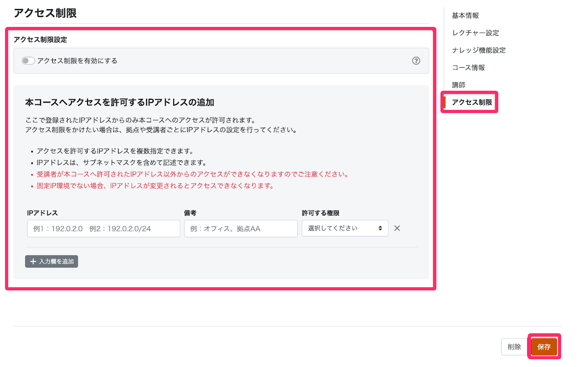
Task: Click the 削除 button
Action: click(514, 347)
